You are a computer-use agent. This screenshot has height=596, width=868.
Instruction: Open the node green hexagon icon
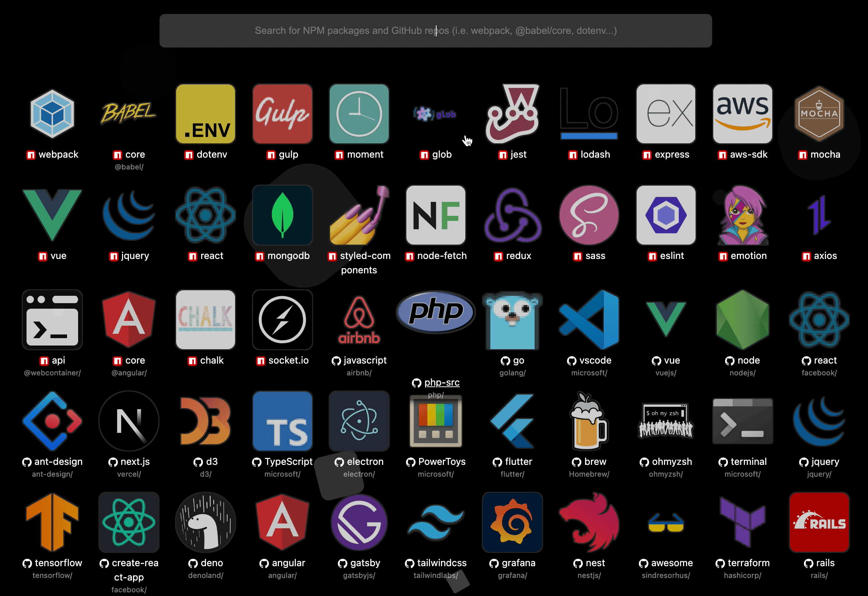point(742,320)
